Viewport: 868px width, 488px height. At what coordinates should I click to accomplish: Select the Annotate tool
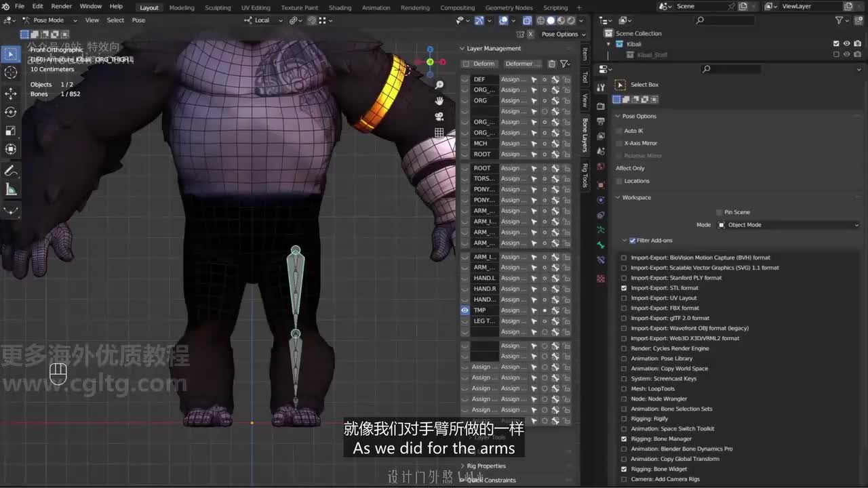[11, 171]
